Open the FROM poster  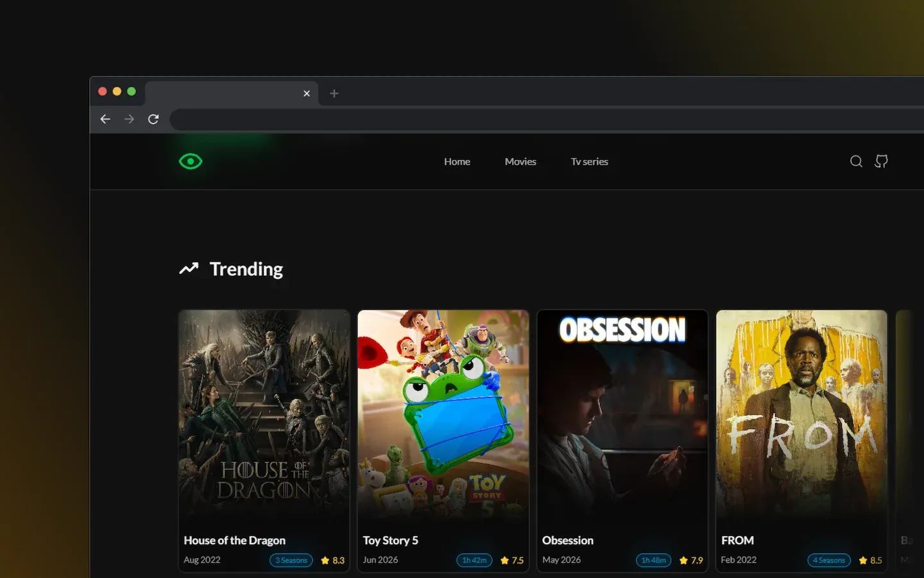click(x=801, y=415)
